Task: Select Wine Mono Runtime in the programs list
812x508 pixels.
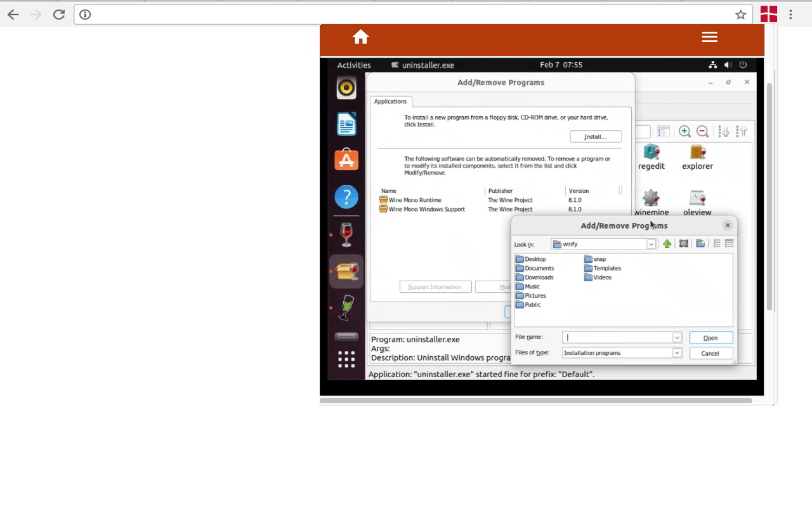Action: click(415, 200)
